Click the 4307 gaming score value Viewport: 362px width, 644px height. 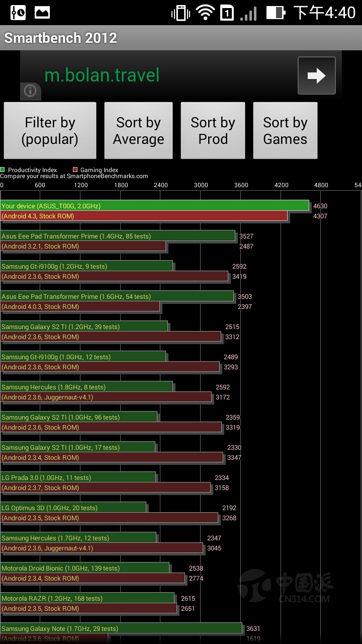coord(320,216)
